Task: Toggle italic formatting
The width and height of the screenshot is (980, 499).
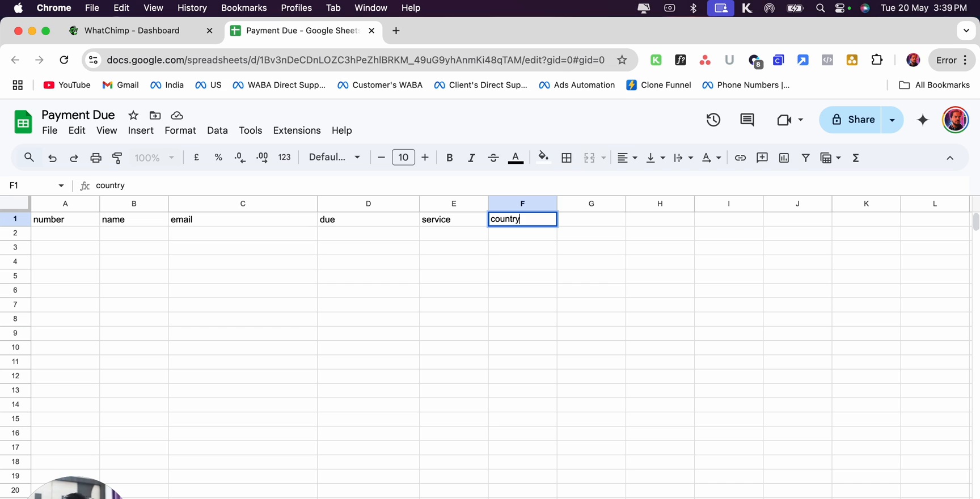Action: [471, 158]
